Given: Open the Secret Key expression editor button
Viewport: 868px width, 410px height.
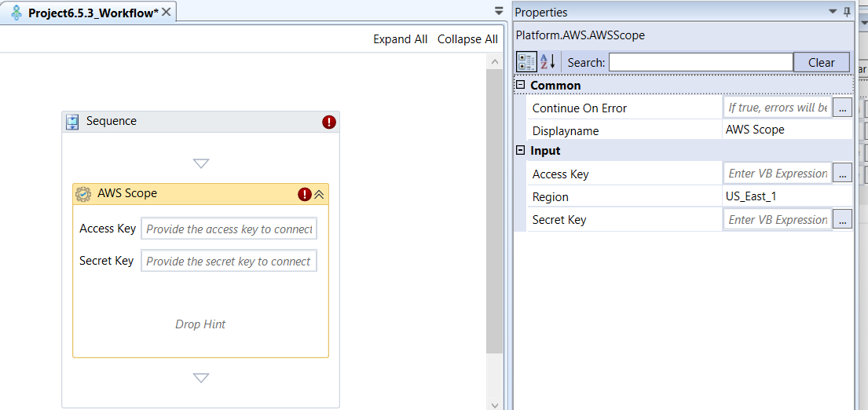Looking at the screenshot, I should [842, 220].
